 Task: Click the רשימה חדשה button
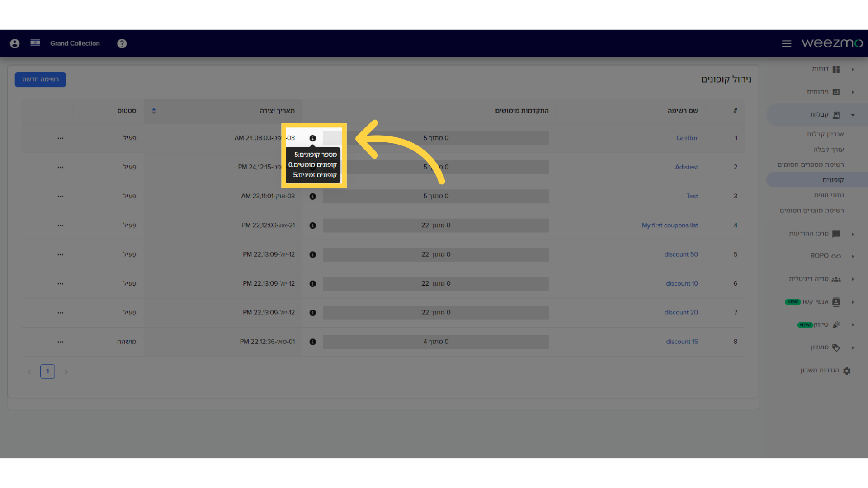[x=40, y=80]
